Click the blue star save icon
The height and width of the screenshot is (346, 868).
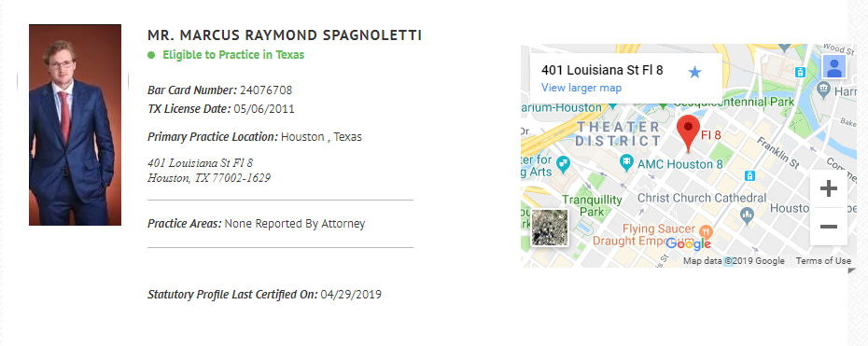(694, 72)
